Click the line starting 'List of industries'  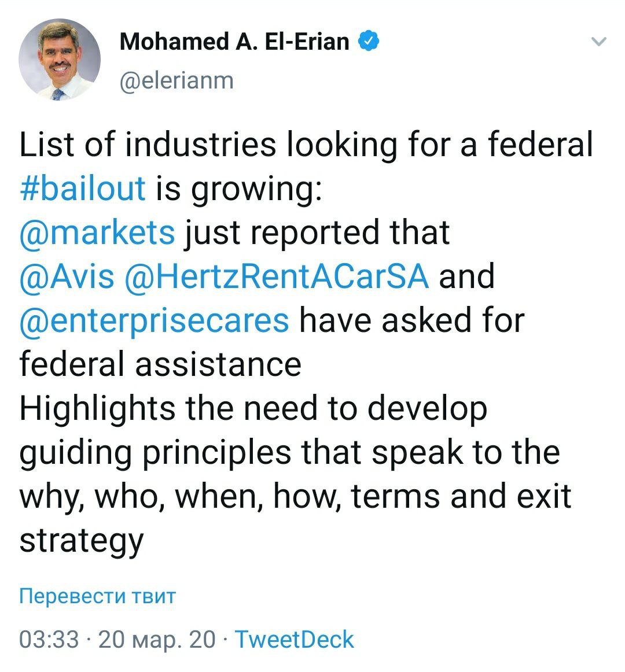point(306,144)
